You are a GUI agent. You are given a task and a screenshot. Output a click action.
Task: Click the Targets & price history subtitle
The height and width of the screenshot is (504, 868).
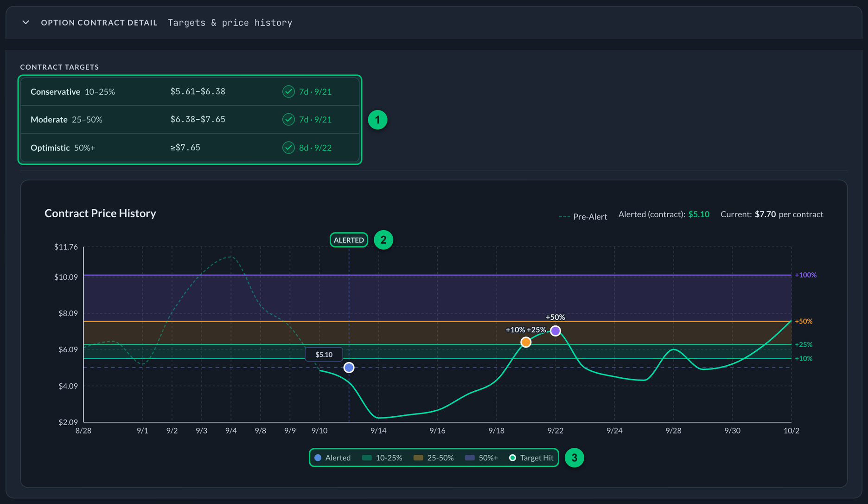coord(230,22)
